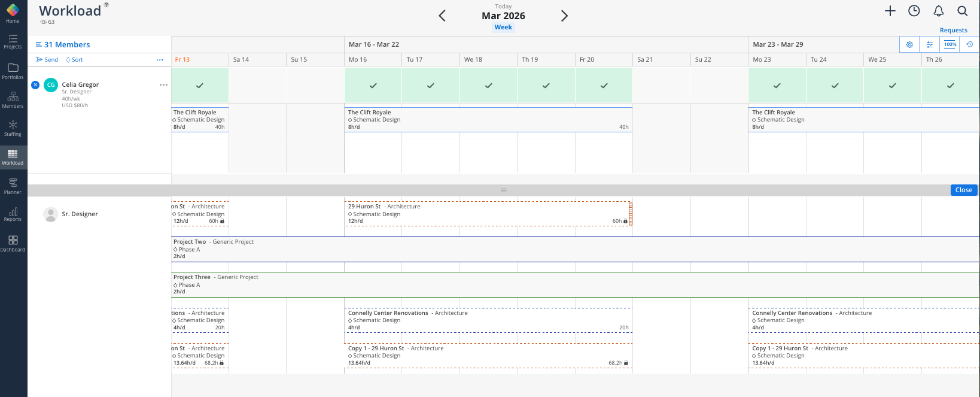Open the filter sliders options
This screenshot has height=397, width=980.
coord(930,44)
